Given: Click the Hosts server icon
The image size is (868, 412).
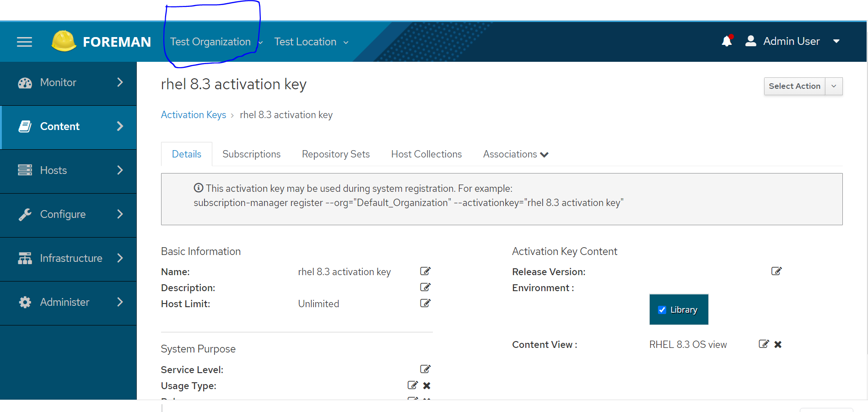Looking at the screenshot, I should pos(25,170).
